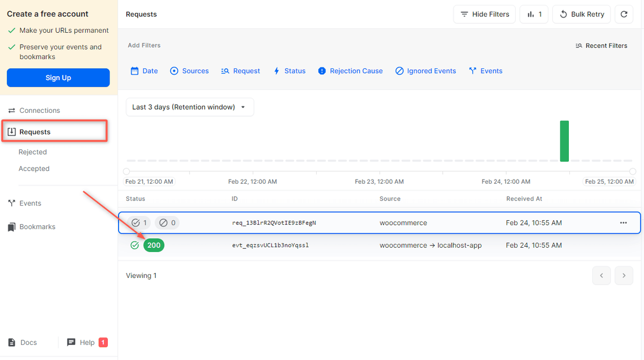Open Docs from the sidebar footer
Viewport: 644px width, 360px height.
coord(23,342)
